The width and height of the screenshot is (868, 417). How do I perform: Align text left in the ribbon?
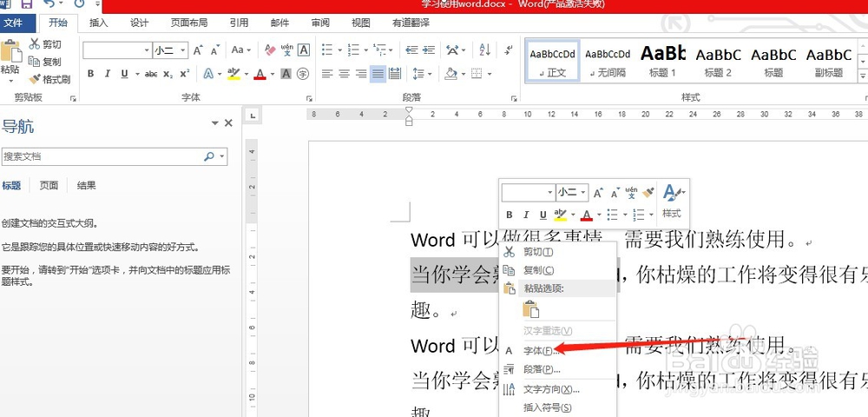[328, 74]
